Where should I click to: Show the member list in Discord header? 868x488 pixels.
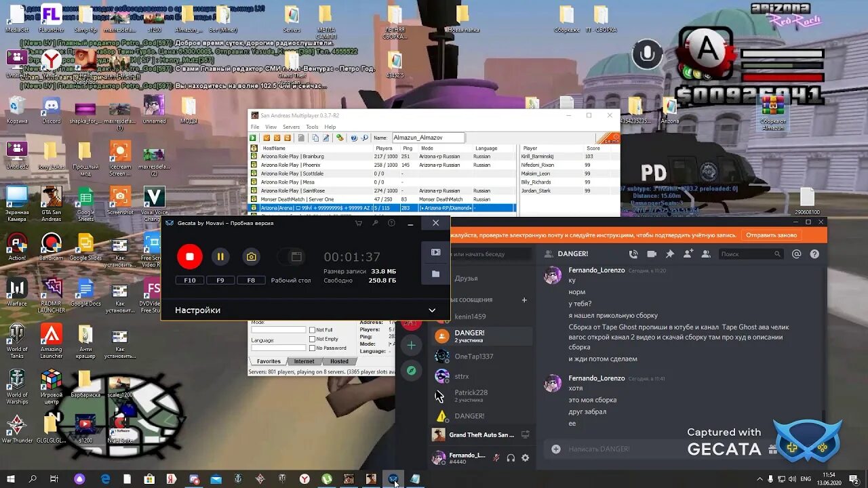706,253
